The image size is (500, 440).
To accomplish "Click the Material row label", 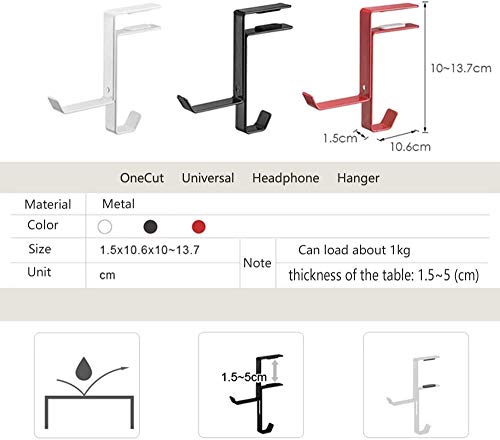I will tap(48, 204).
